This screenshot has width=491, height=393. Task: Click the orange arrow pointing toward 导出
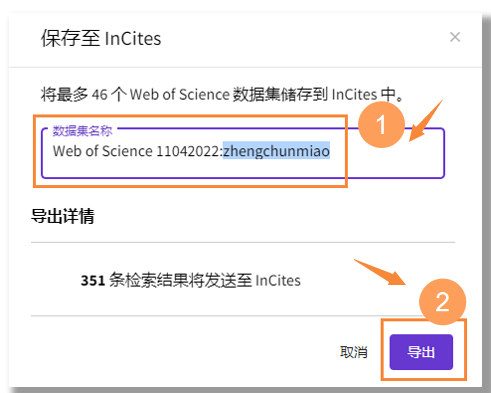pos(380,272)
